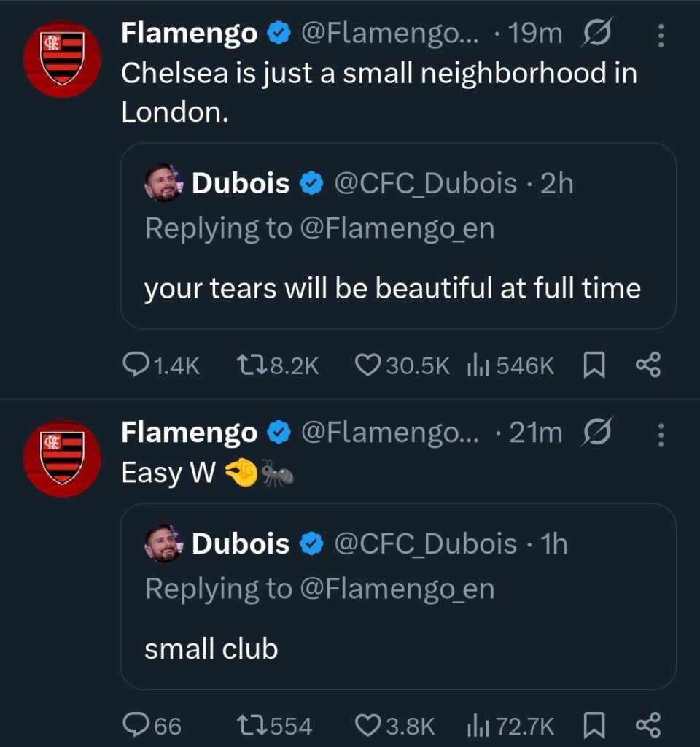View analytics of tweet with 546K views

pyautogui.click(x=478, y=365)
